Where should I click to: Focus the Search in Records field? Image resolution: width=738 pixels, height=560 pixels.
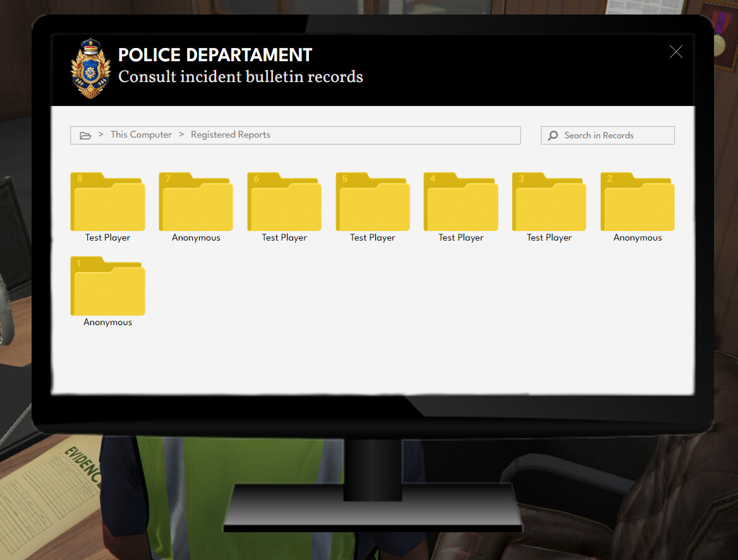tap(608, 135)
